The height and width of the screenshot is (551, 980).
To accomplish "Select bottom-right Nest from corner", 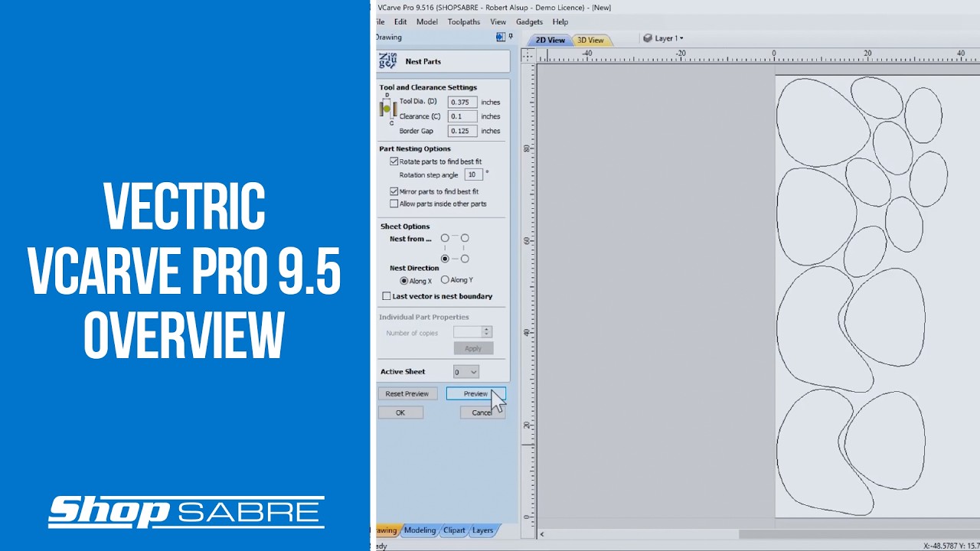I will [465, 259].
